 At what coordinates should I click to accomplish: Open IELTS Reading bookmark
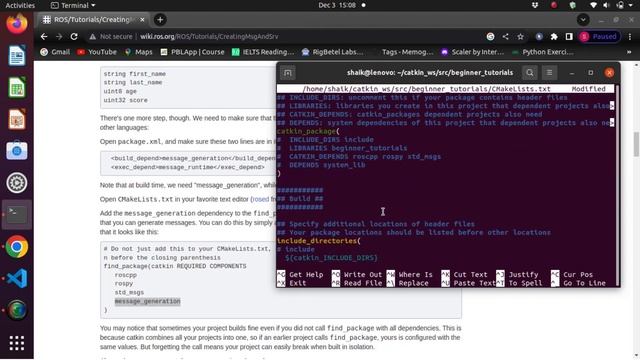tap(263, 52)
